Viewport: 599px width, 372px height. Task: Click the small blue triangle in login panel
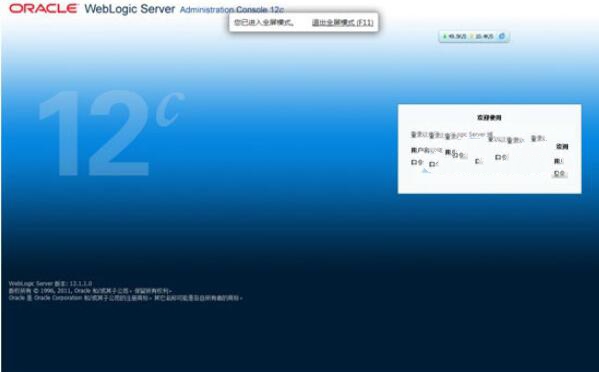click(425, 170)
